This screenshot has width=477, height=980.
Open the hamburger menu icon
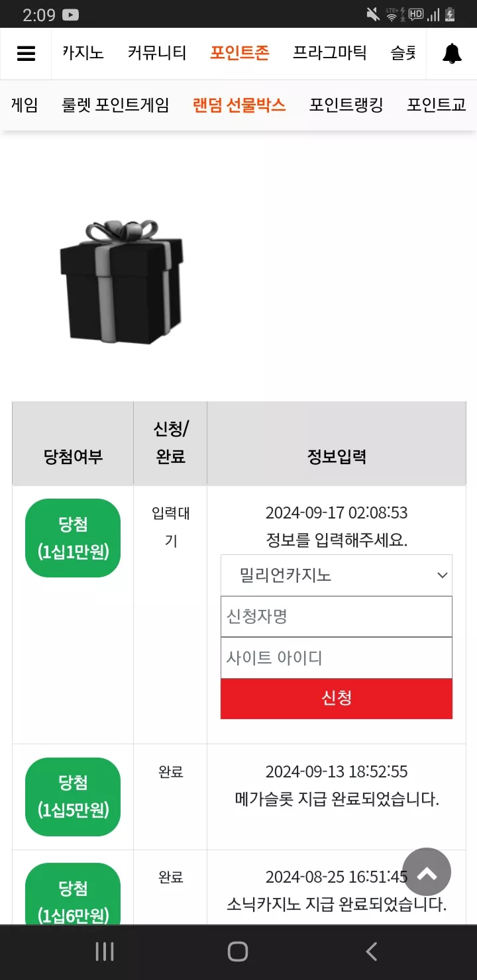point(26,54)
